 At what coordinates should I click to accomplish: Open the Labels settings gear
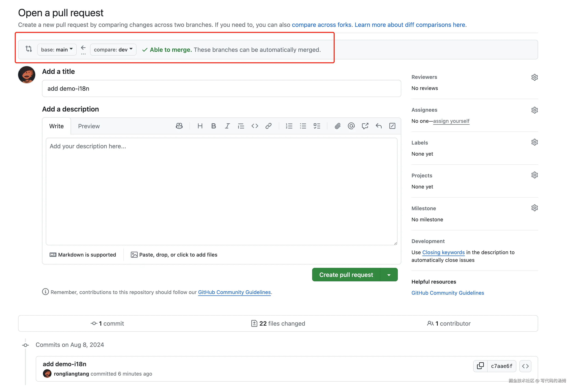pyautogui.click(x=534, y=142)
